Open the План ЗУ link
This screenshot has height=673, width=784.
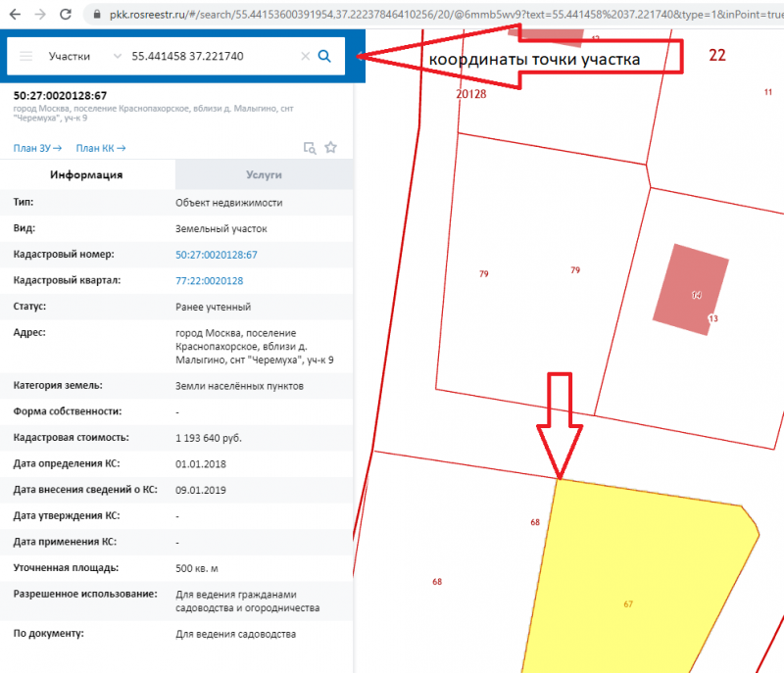(x=37, y=148)
